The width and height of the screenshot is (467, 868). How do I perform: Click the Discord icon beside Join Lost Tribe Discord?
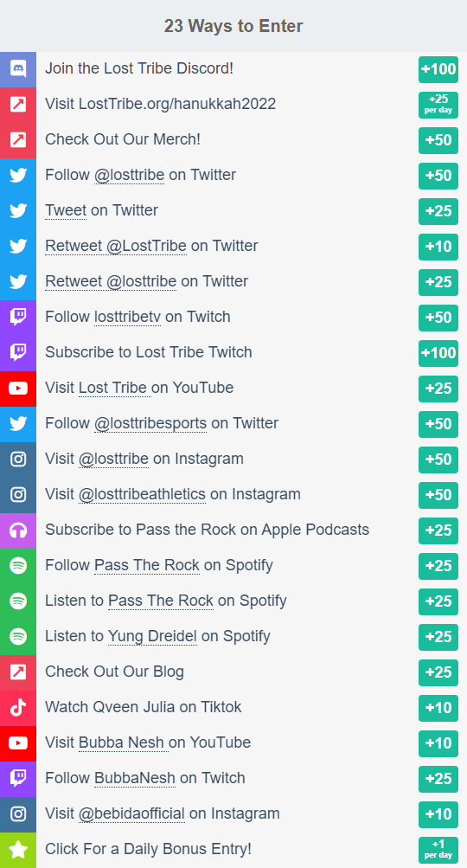[18, 69]
